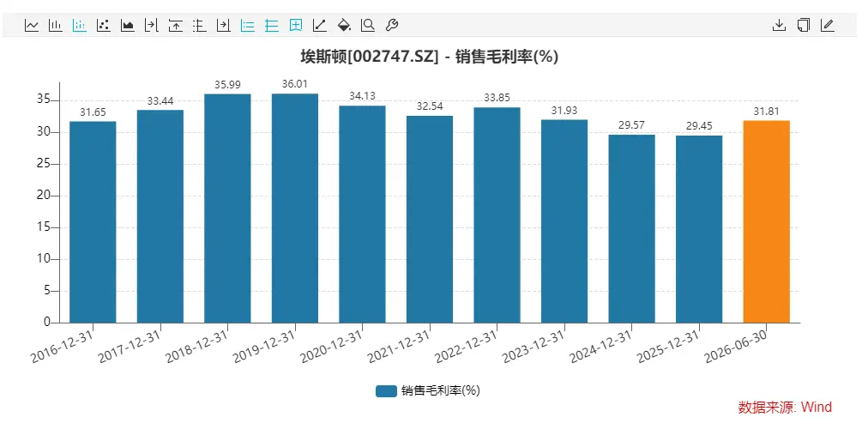The height and width of the screenshot is (423, 868).
Task: Click the 数据来源: Wind source text
Action: click(785, 408)
